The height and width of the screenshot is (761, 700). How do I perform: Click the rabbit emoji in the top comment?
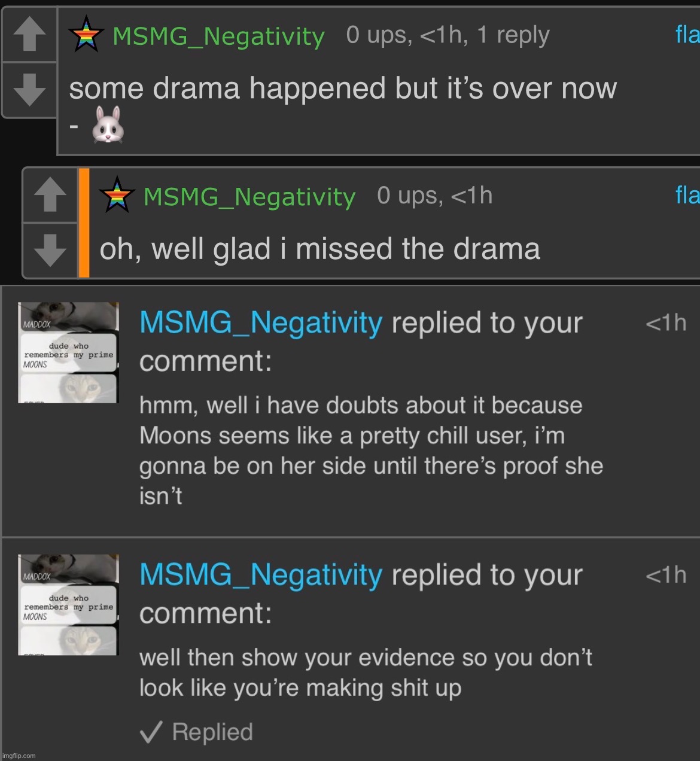point(106,124)
